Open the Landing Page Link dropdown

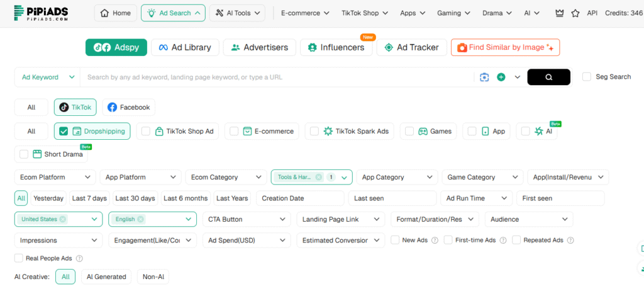coord(341,219)
